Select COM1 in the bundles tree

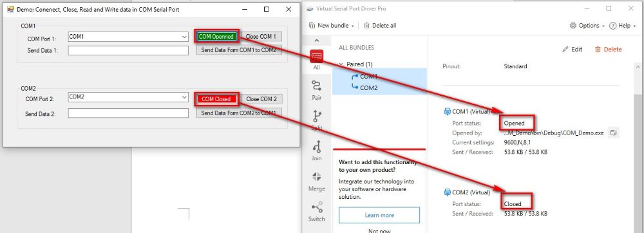coord(368,77)
